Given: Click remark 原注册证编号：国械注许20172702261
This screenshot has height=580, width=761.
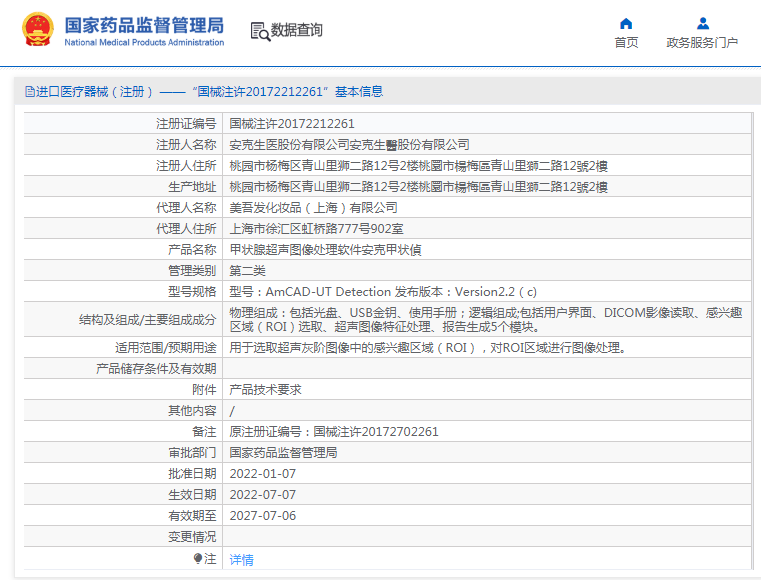Looking at the screenshot, I should pos(334,431).
